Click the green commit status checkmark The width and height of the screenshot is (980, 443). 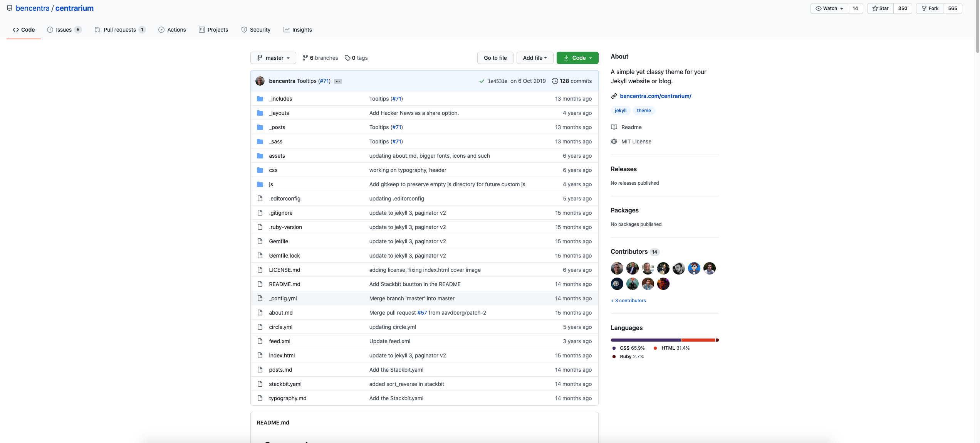(482, 81)
